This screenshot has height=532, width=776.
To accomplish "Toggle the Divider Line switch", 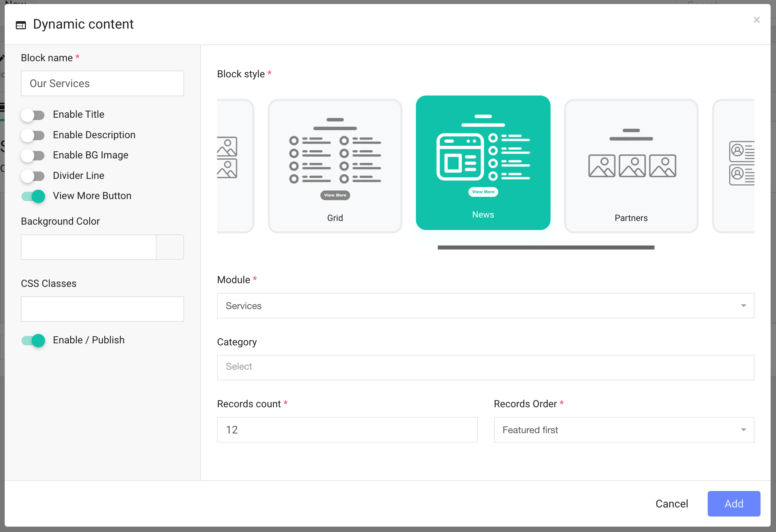I will click(33, 176).
